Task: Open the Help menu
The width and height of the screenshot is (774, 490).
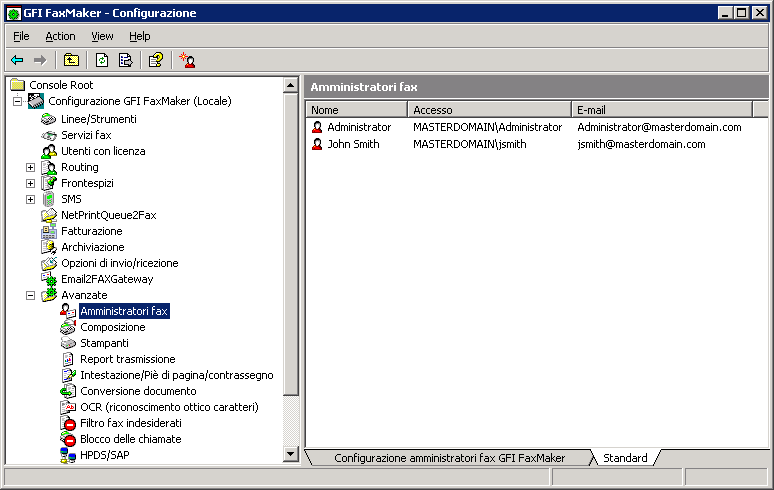Action: click(140, 36)
